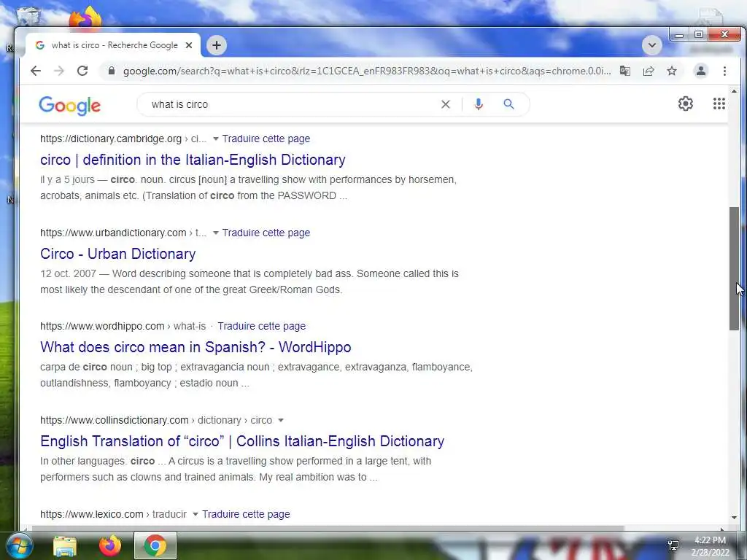Image resolution: width=747 pixels, height=560 pixels.
Task: Expand options arrow for Collins result
Action: tap(281, 421)
